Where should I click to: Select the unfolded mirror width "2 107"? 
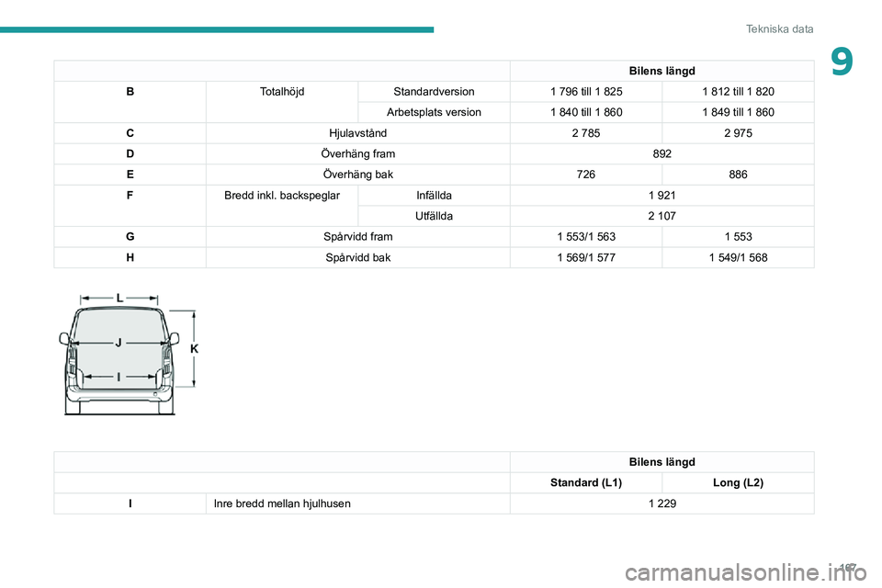662,216
